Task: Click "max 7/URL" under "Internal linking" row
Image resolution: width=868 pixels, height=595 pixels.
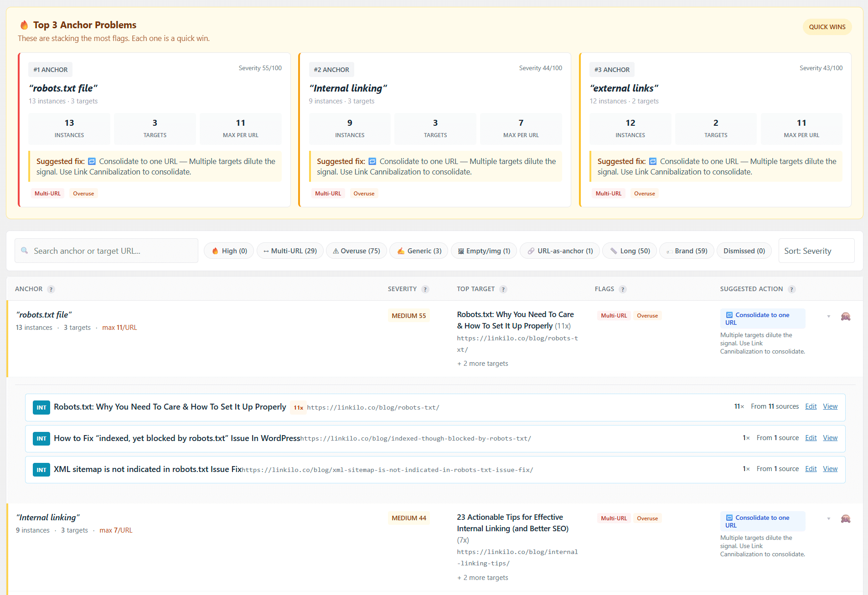Action: 116,530
